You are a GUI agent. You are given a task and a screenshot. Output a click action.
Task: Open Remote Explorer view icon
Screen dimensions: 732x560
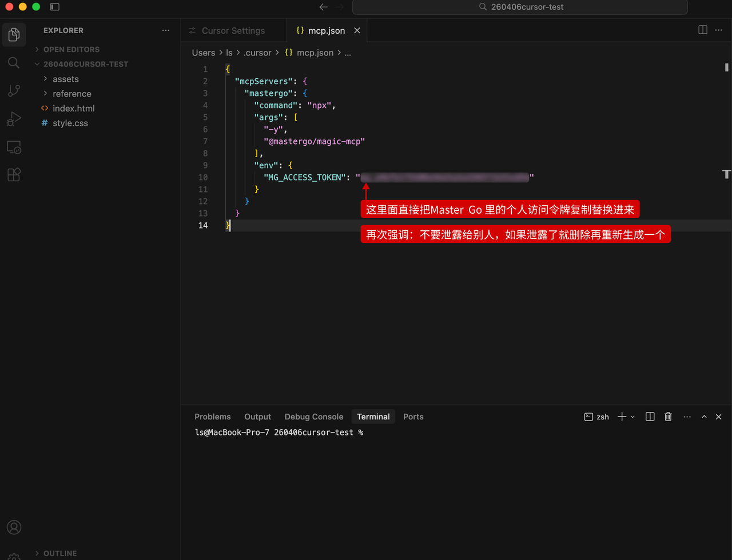(14, 147)
